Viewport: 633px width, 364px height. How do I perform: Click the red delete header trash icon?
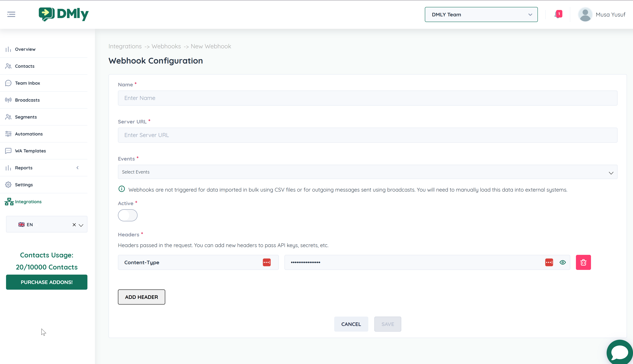583,262
